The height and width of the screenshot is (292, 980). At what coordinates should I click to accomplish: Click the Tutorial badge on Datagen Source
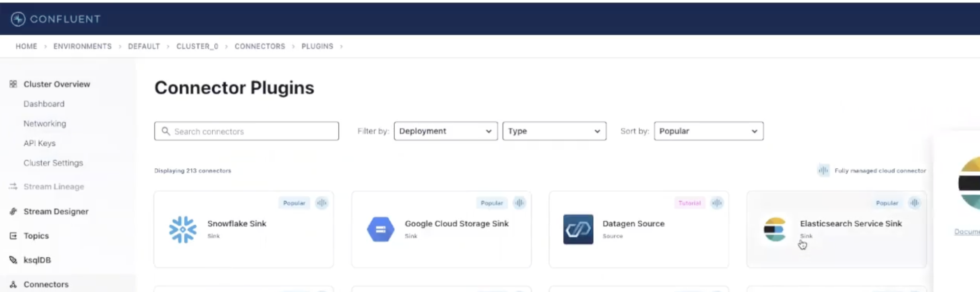(x=690, y=203)
